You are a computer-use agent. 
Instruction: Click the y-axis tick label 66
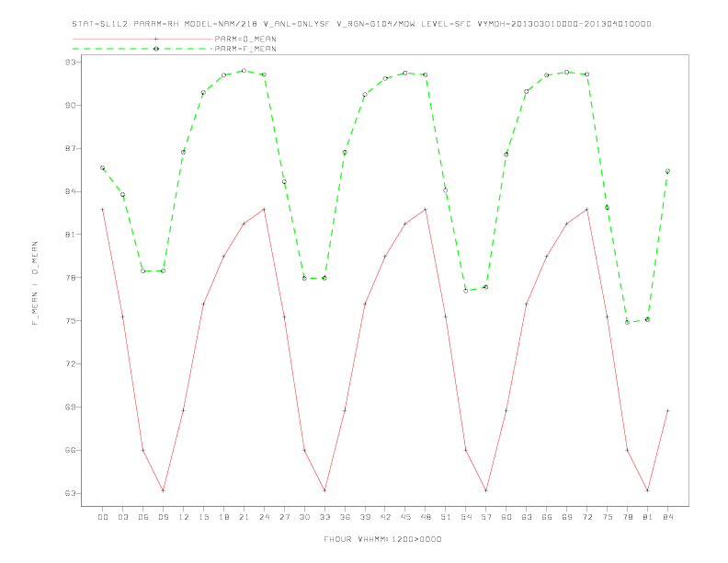click(71, 450)
